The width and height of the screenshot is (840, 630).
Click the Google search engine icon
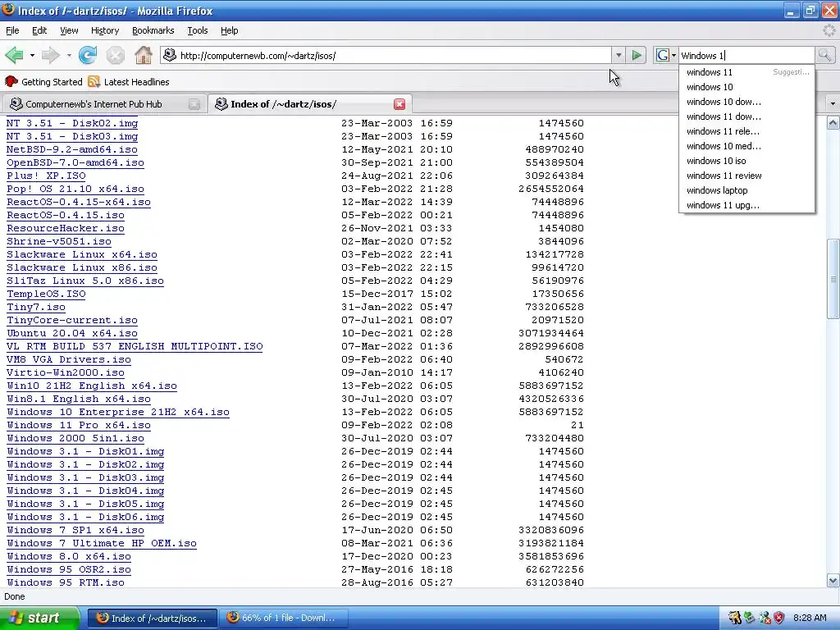pos(662,55)
